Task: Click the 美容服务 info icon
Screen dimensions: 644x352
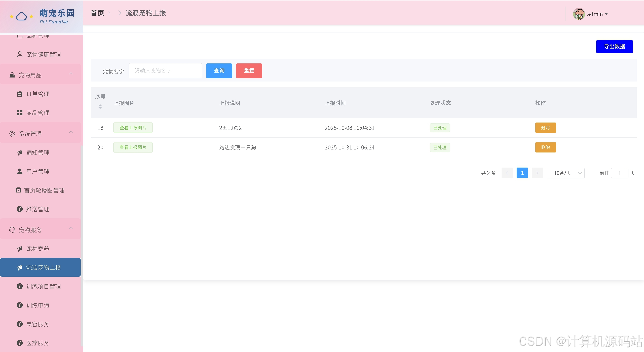Action: [x=20, y=324]
